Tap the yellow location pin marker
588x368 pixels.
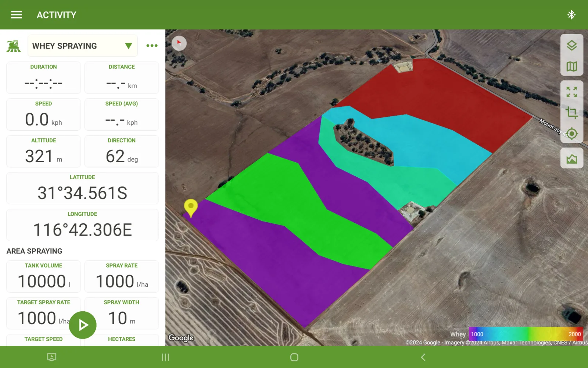point(191,208)
